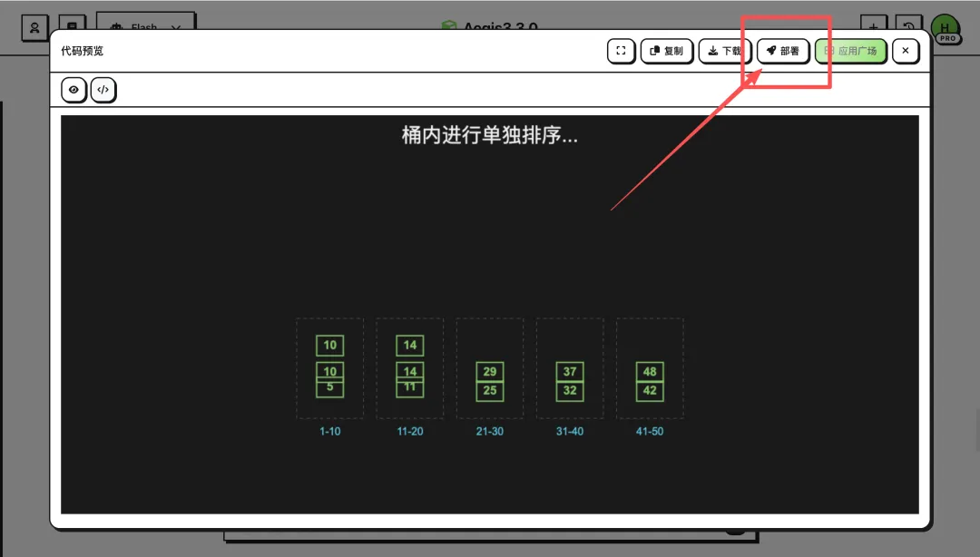The image size is (980, 557).
Task: Click the number 37 box
Action: (569, 371)
